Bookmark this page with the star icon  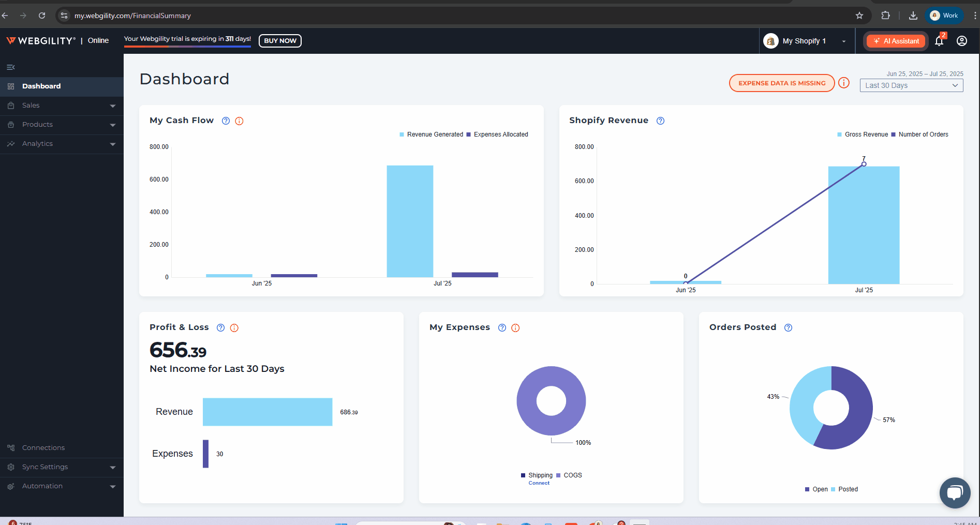pyautogui.click(x=859, y=16)
